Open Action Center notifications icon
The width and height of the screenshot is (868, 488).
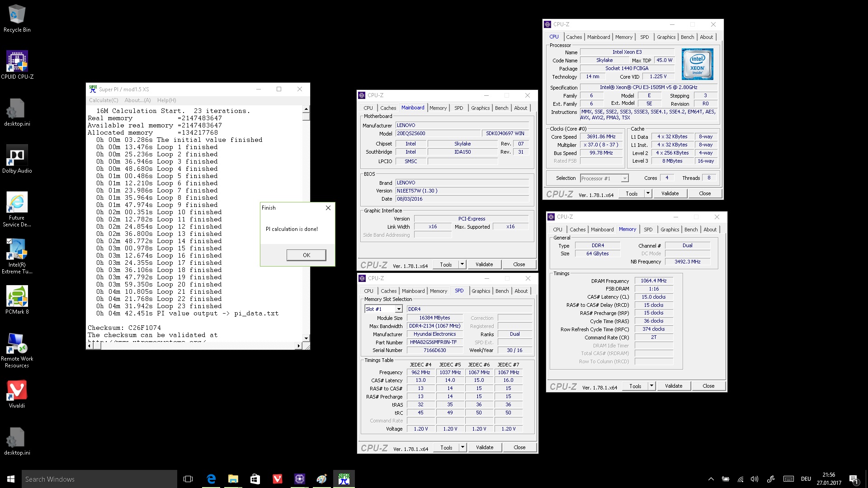click(854, 479)
